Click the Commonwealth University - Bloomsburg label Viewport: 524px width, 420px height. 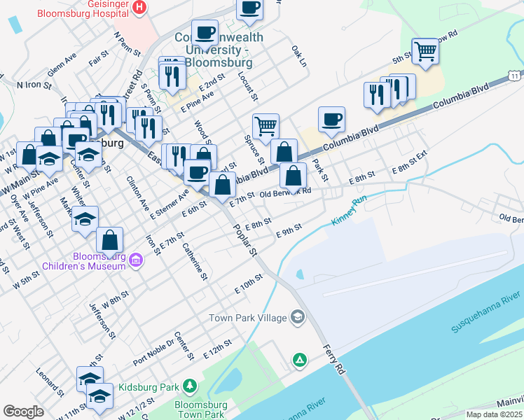[219, 50]
